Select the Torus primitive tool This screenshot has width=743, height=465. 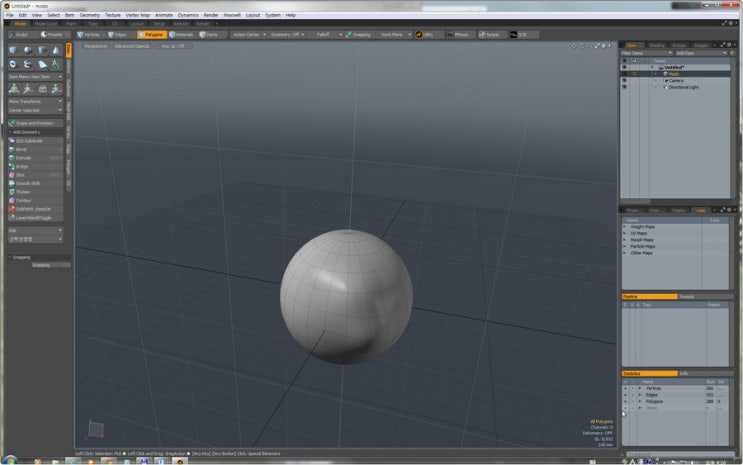pos(13,64)
